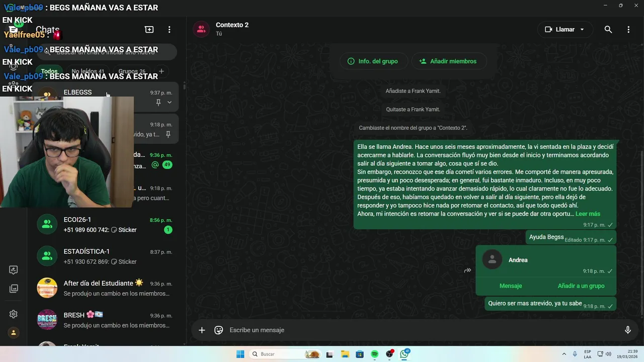Open the Windows Start menu
This screenshot has width=644, height=362.
pyautogui.click(x=240, y=354)
